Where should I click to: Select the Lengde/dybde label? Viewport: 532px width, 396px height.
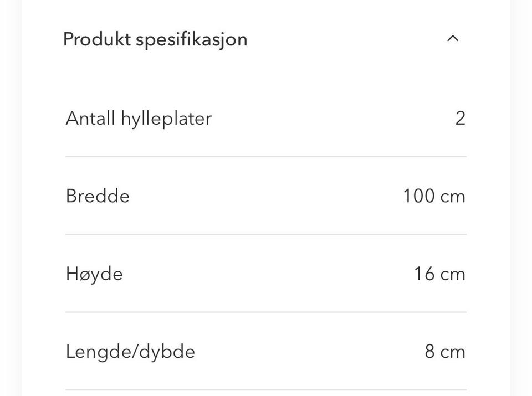pyautogui.click(x=130, y=352)
